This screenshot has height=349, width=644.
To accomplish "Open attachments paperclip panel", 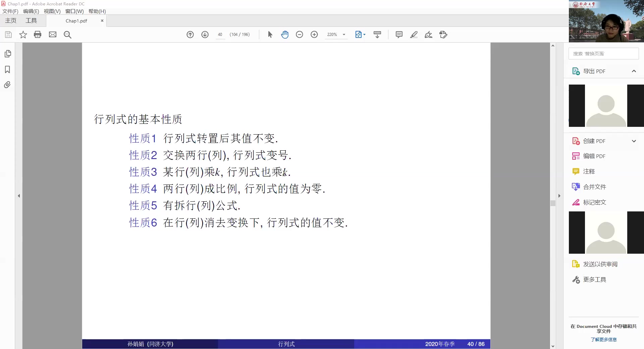I will [7, 85].
